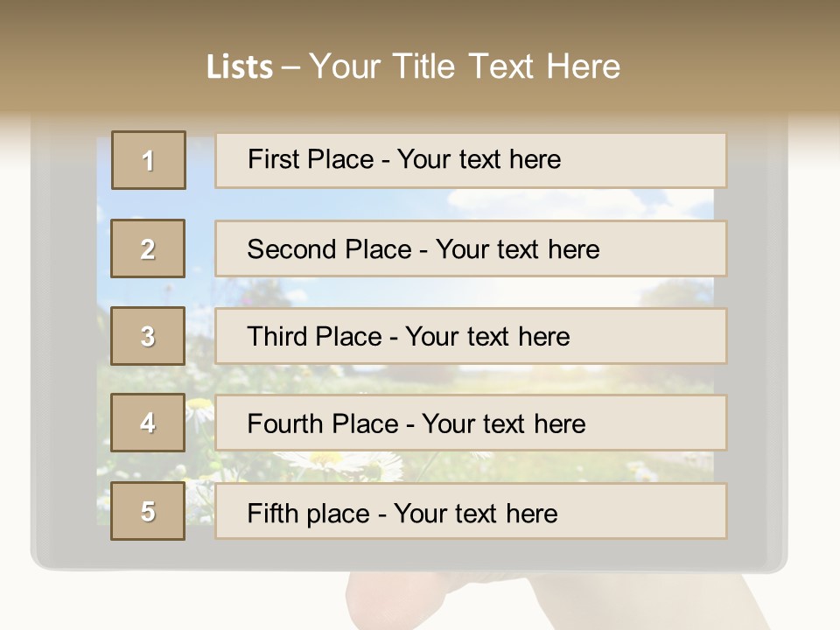
Task: Click the number 5 box
Action: coord(148,511)
